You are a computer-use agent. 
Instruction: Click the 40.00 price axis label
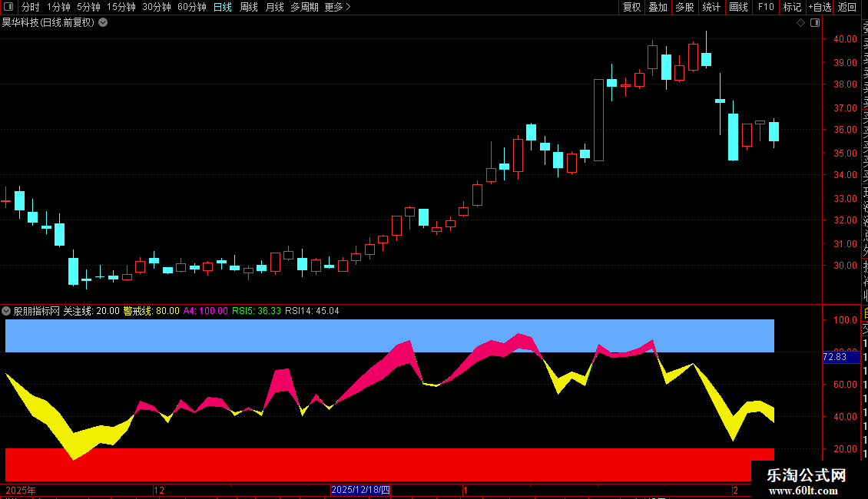point(846,38)
